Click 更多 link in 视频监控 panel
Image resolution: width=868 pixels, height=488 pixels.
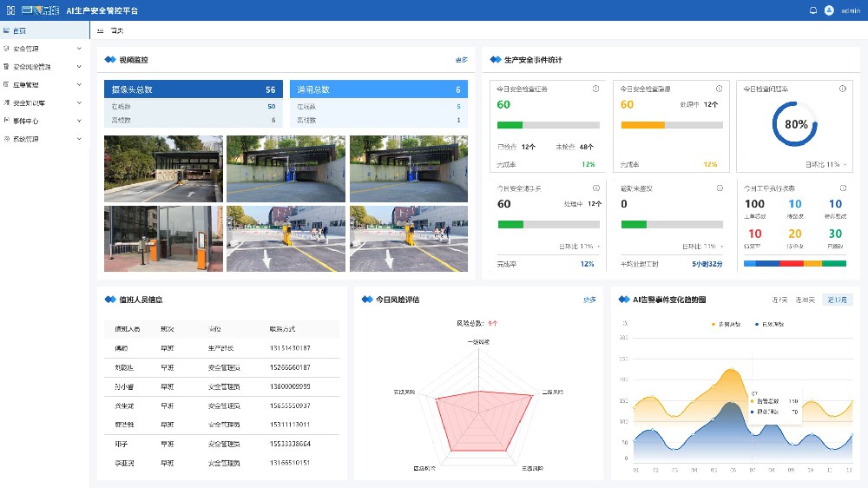(461, 60)
